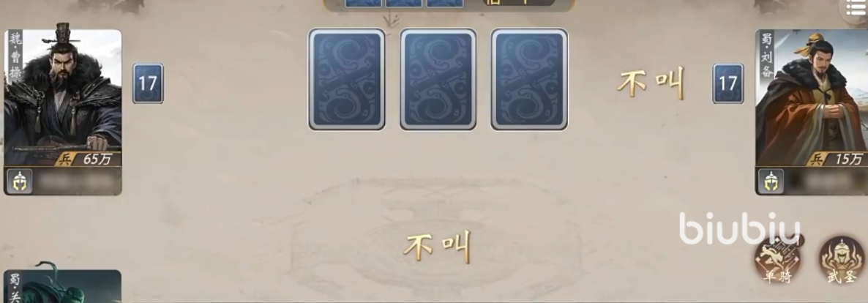View the partially visible 蜀 hero portrait below 曹操

[x=62, y=286]
